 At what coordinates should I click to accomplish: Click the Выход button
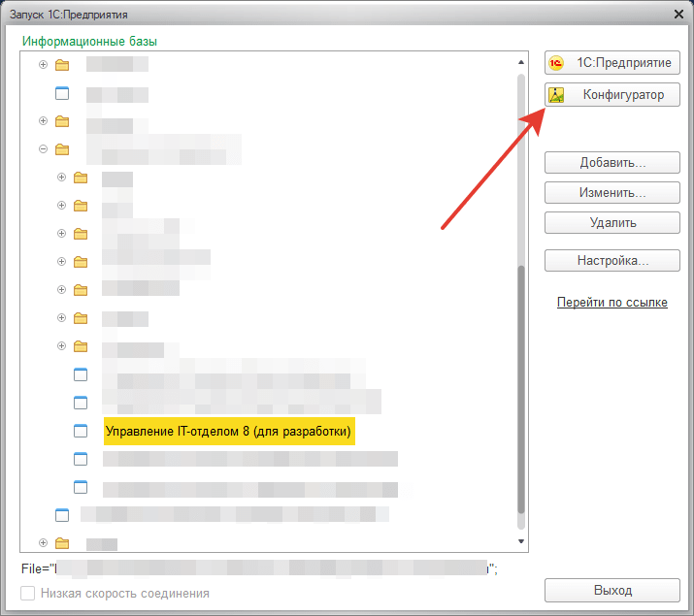pyautogui.click(x=611, y=590)
